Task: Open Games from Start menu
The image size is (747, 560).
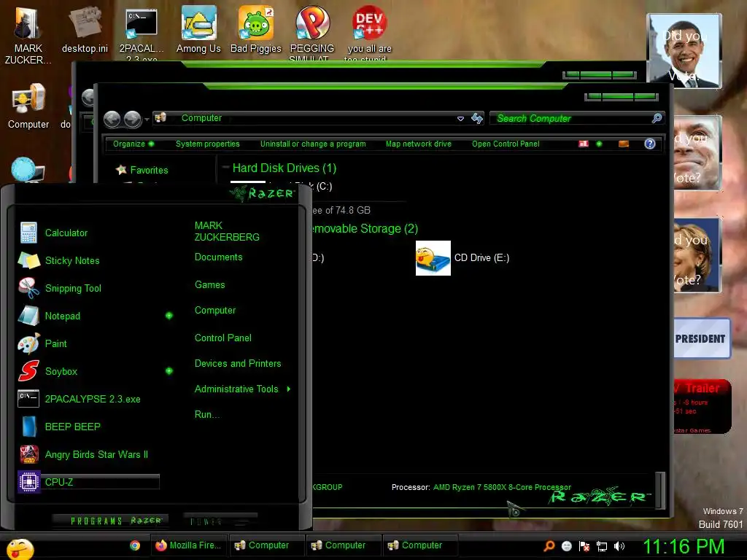Action: coord(209,285)
